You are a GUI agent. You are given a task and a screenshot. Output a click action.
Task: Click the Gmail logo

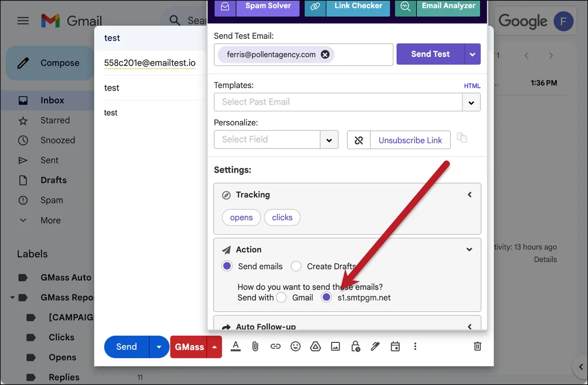(x=72, y=21)
